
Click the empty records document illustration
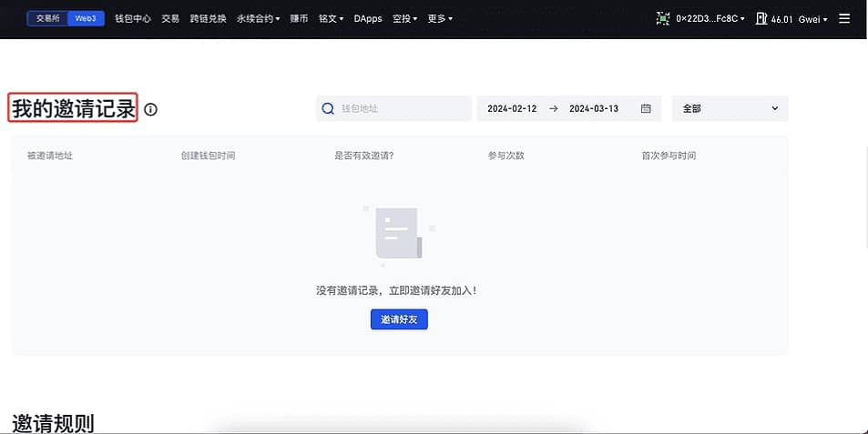pos(398,235)
